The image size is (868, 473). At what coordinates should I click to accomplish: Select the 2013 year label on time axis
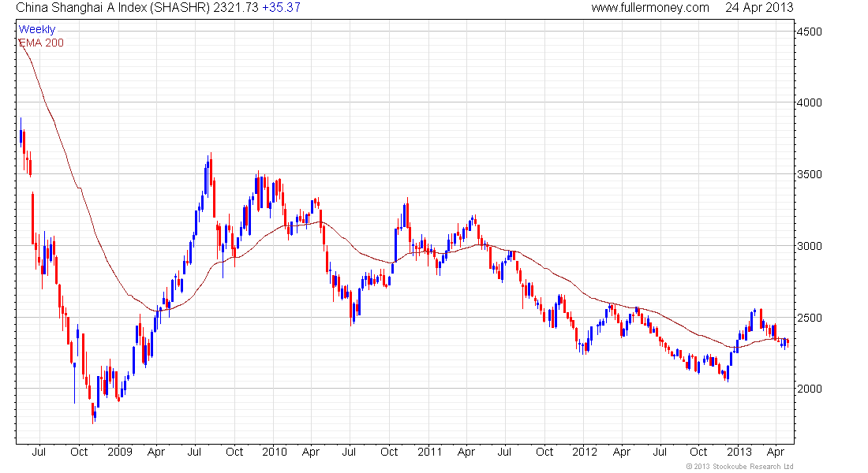coord(739,452)
